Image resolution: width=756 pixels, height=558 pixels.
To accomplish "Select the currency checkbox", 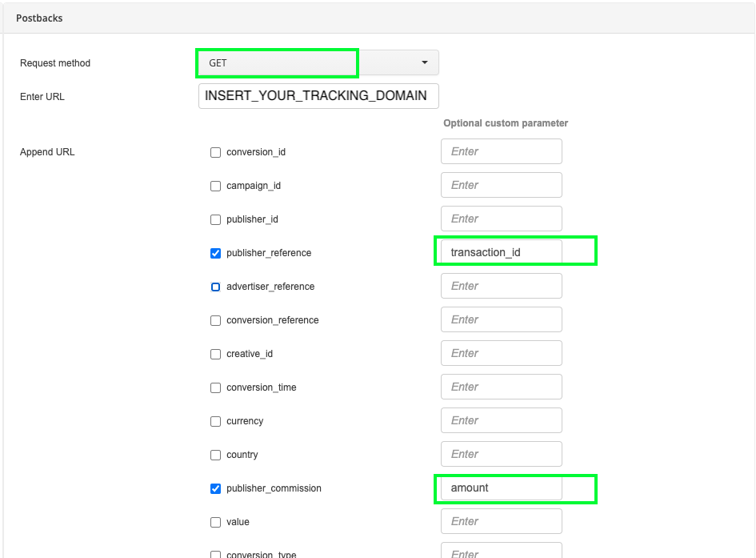I will pyautogui.click(x=215, y=422).
